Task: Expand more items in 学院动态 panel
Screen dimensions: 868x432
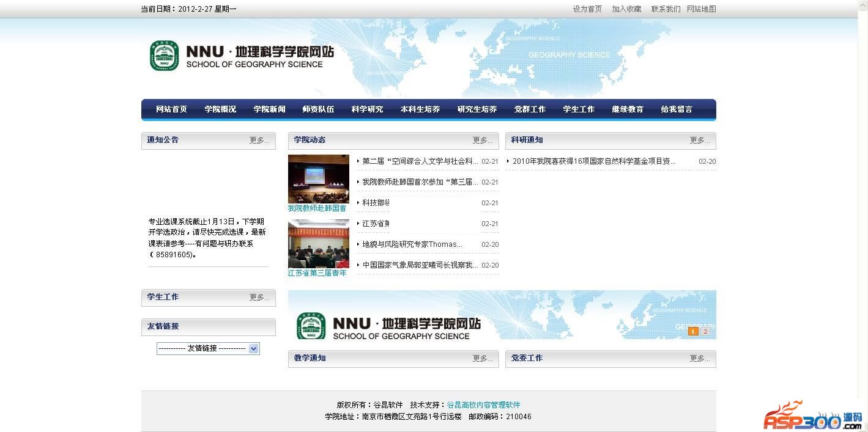Action: (483, 141)
